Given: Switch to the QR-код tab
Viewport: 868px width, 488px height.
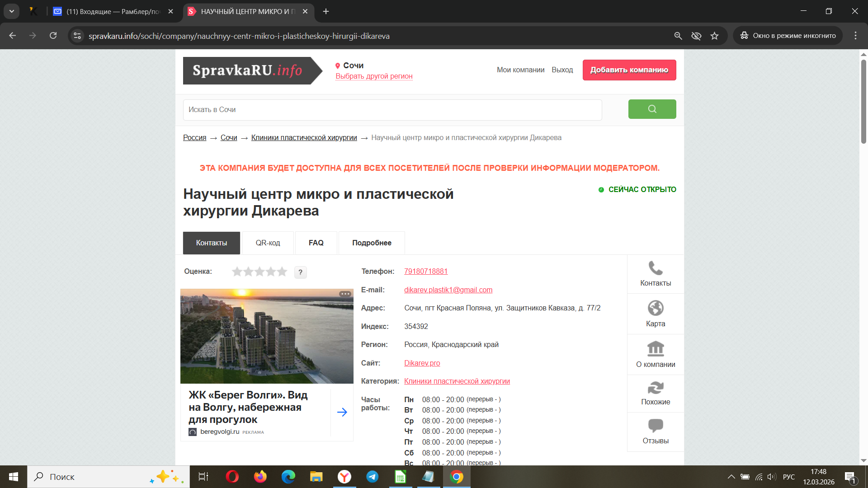Looking at the screenshot, I should 268,243.
